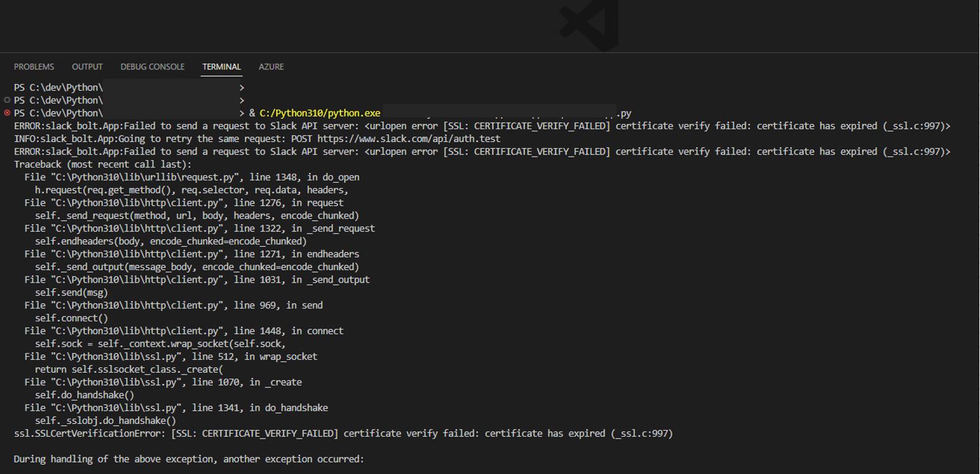Open the OUTPUT tab
The image size is (980, 474).
[87, 67]
